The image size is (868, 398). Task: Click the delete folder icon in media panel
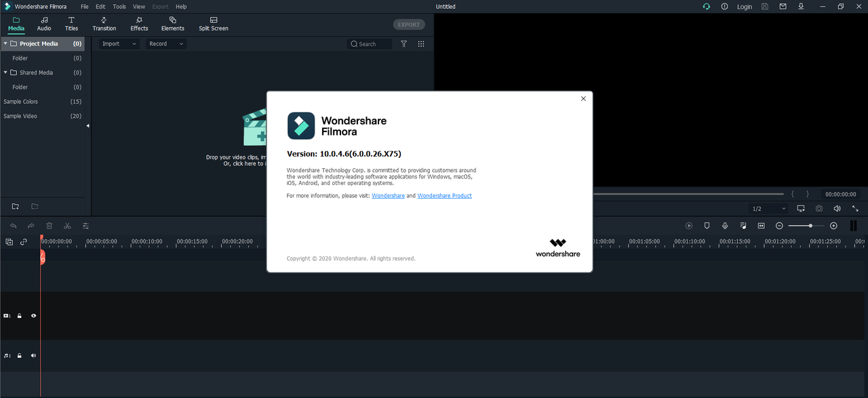click(35, 206)
